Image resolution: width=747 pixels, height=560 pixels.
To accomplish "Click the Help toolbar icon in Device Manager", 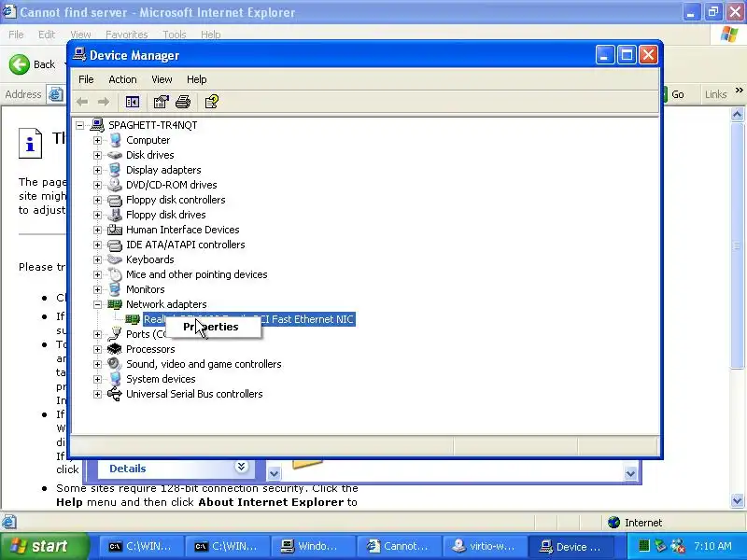I will 211,102.
